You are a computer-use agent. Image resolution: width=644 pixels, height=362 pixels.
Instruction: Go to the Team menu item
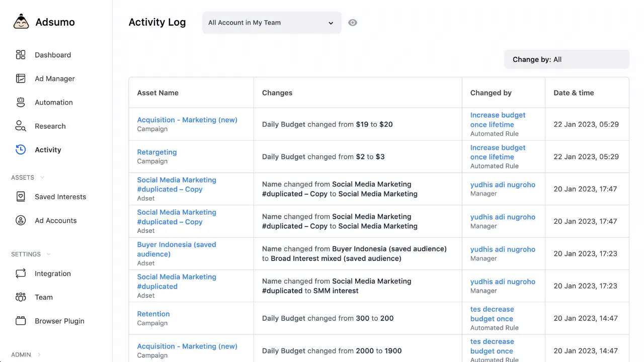(44, 297)
